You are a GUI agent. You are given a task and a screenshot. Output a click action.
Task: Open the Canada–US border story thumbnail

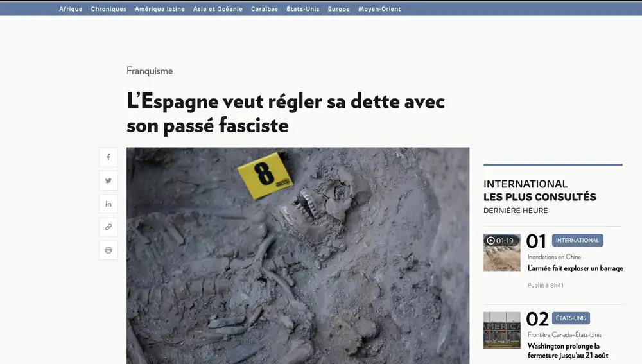501,331
